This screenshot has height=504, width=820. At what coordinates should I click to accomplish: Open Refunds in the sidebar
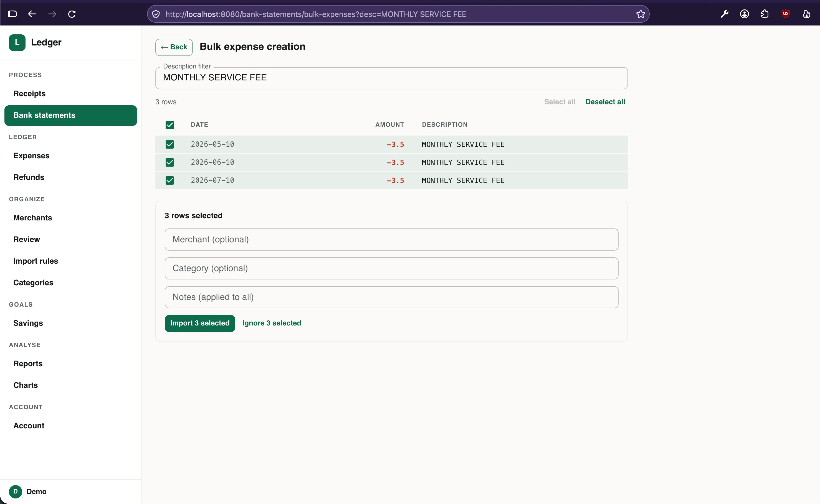pyautogui.click(x=71, y=177)
